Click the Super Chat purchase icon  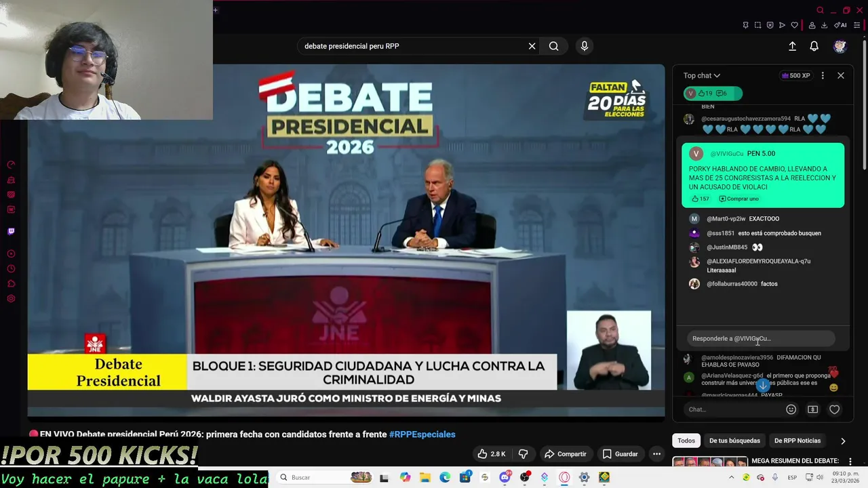812,409
